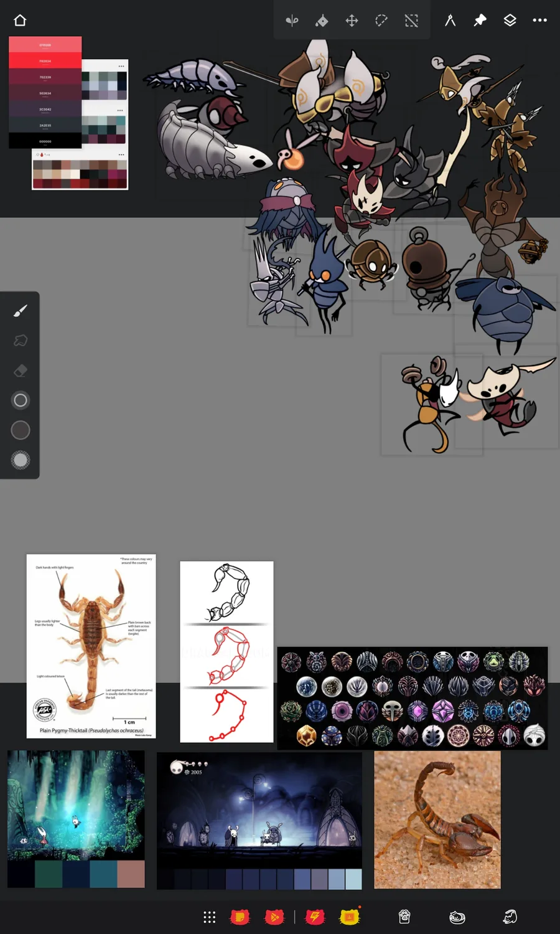The image size is (560, 934).
Task: Open the three-dot options menu
Action: tap(539, 21)
